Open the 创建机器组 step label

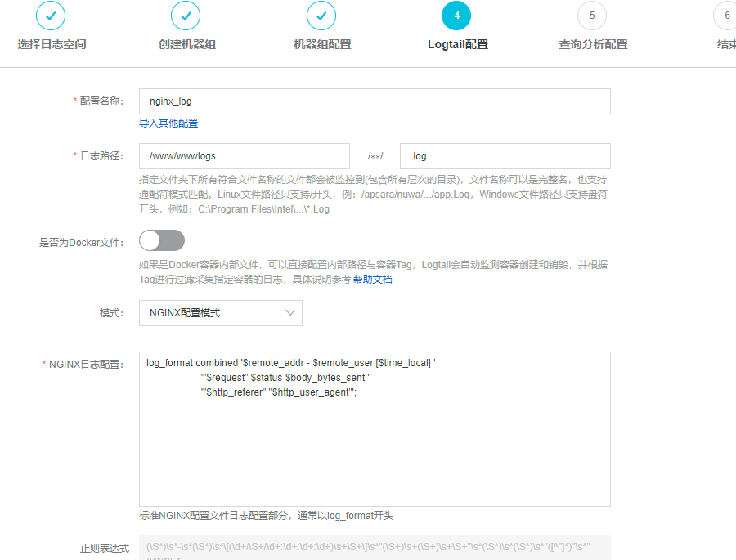tap(186, 44)
